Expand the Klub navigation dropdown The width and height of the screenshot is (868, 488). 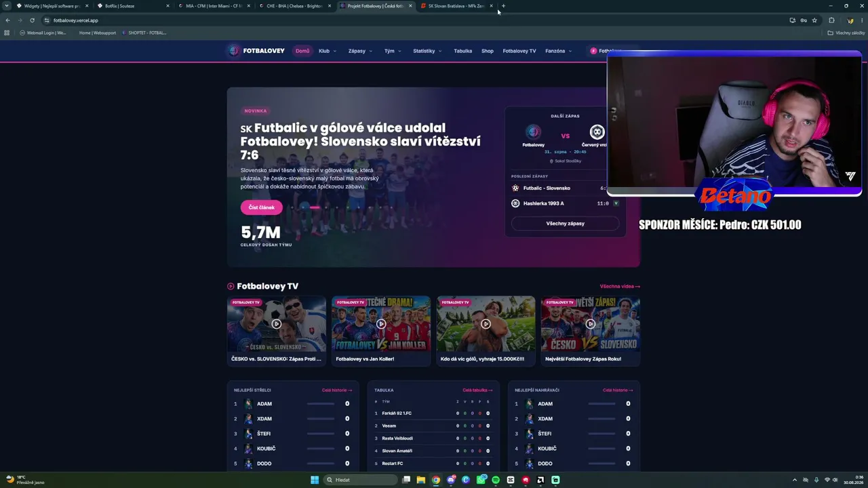328,51
